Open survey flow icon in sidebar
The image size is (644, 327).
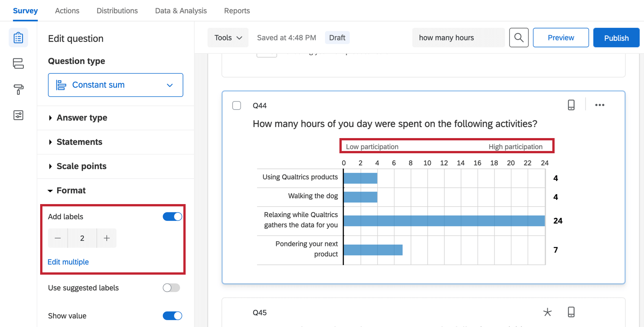tap(18, 63)
